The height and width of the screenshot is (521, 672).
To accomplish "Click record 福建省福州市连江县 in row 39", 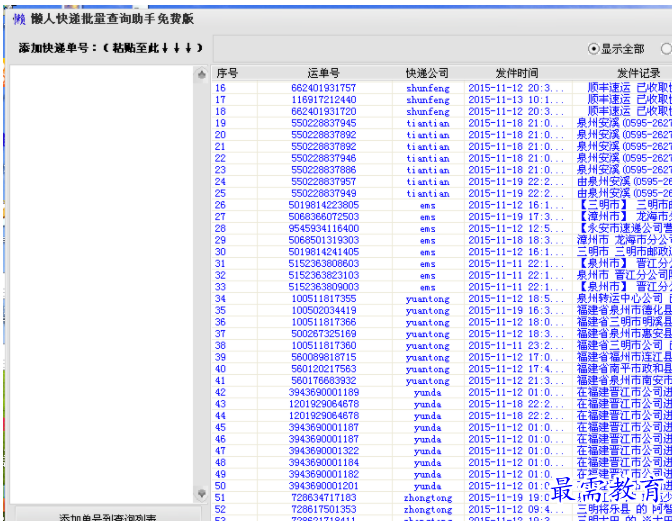I will point(624,357).
